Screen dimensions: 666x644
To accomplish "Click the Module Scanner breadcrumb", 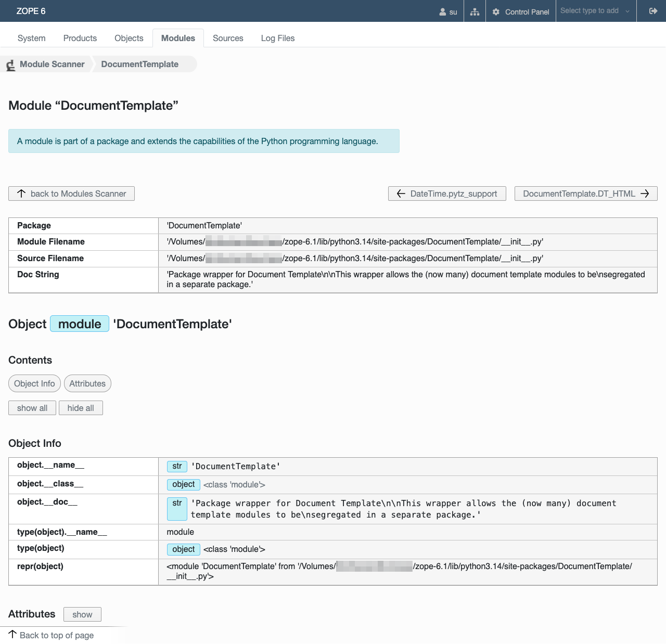I will pyautogui.click(x=52, y=64).
